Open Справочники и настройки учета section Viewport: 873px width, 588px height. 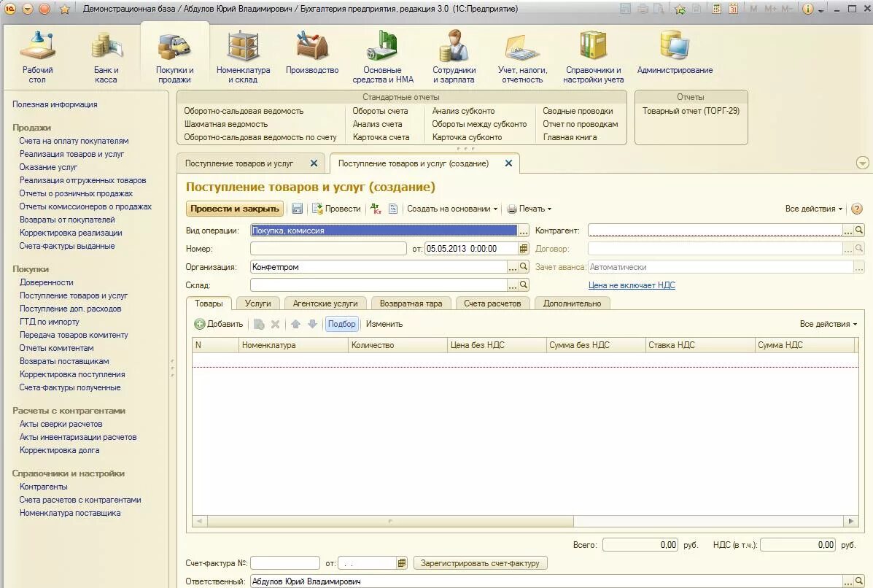pos(593,58)
